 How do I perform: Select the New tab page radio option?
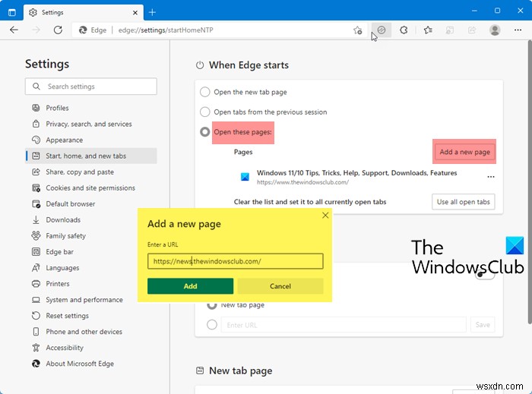click(212, 305)
